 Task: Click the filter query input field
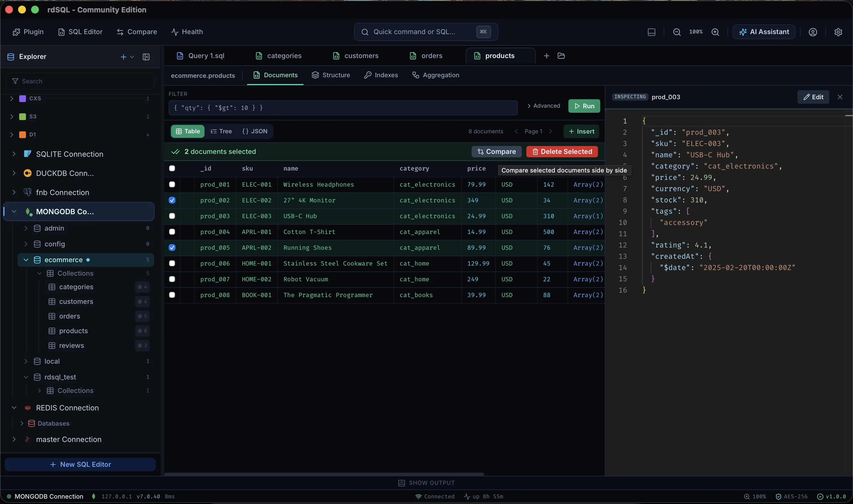coord(343,108)
